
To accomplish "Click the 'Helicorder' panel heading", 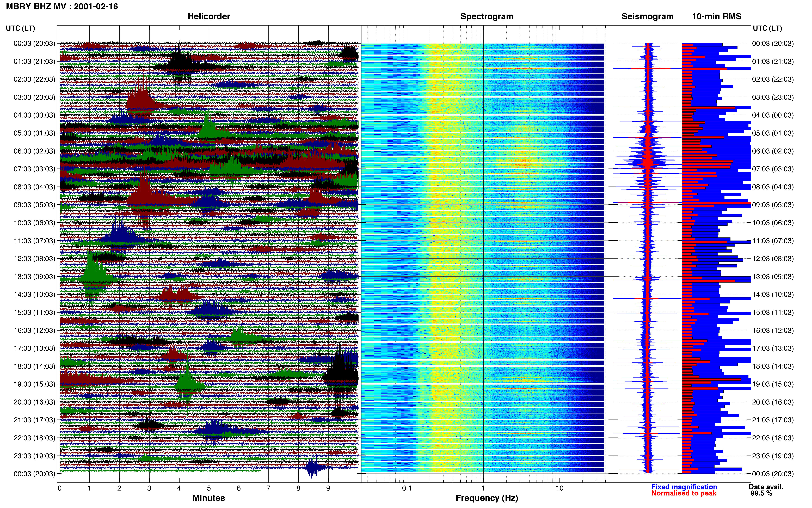I will coord(209,16).
